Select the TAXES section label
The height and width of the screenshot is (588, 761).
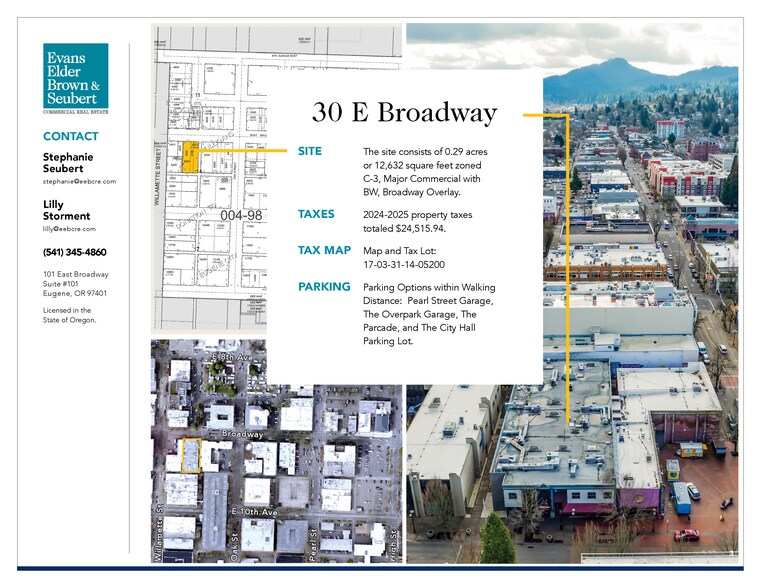(316, 214)
